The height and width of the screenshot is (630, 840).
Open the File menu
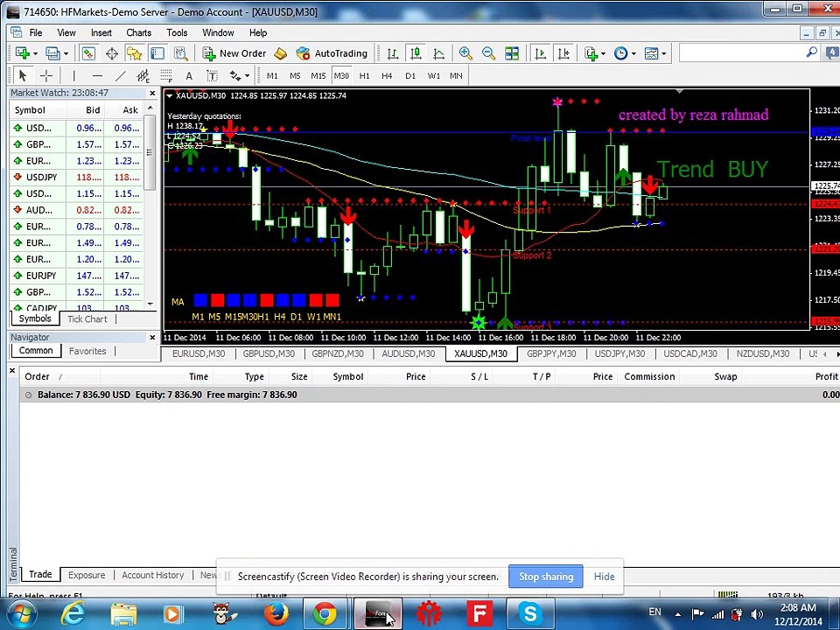[x=36, y=32]
